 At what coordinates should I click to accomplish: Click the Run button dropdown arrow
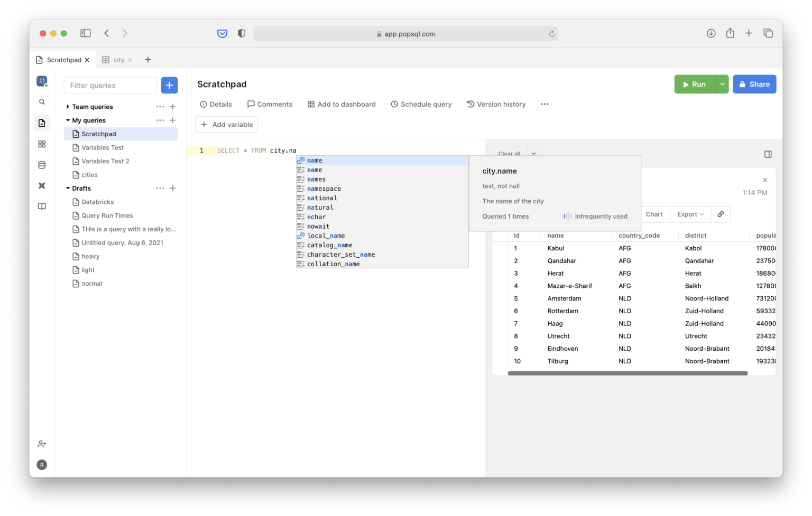tap(722, 84)
